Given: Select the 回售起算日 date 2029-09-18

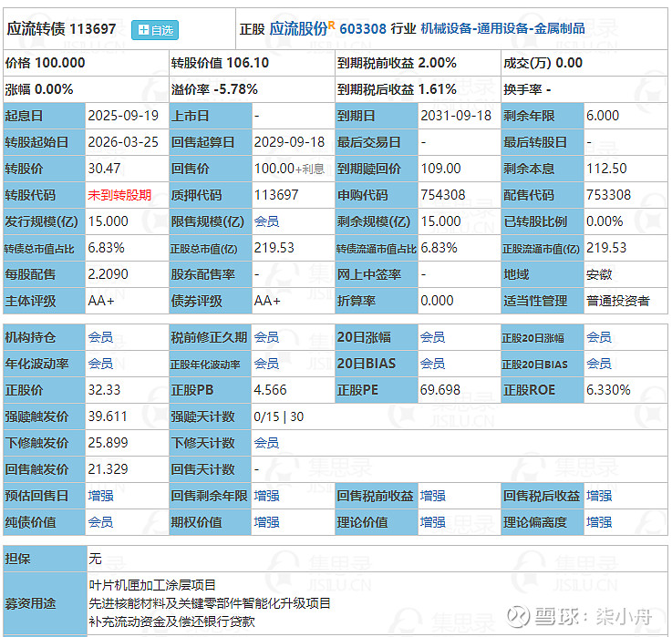Looking at the screenshot, I should coord(289,142).
